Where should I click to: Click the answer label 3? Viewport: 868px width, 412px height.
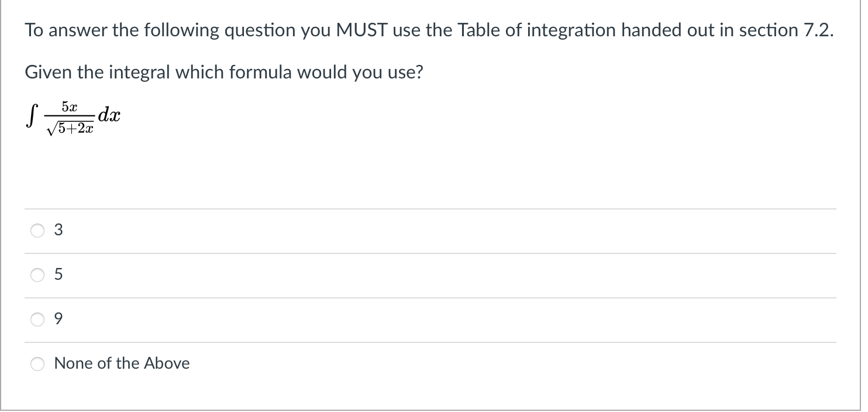pos(58,230)
